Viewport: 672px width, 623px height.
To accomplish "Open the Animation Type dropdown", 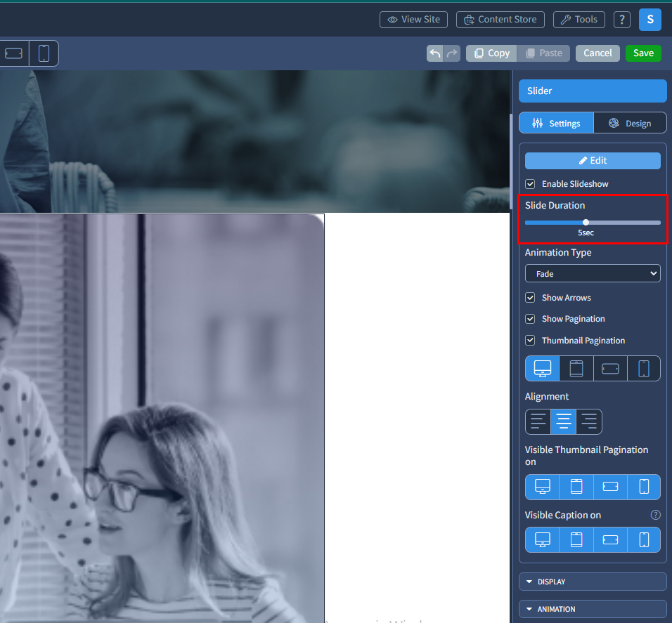I will point(593,274).
